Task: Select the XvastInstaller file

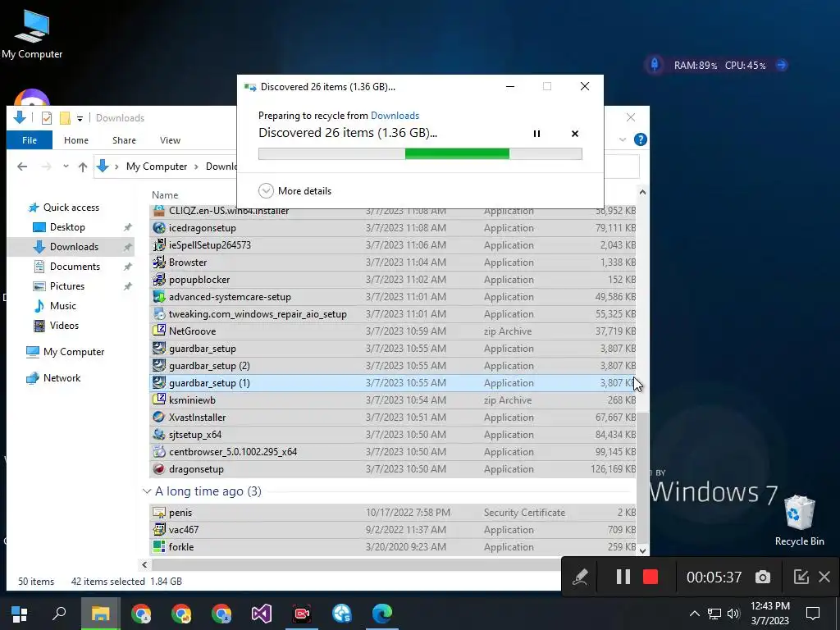Action: click(x=393, y=418)
